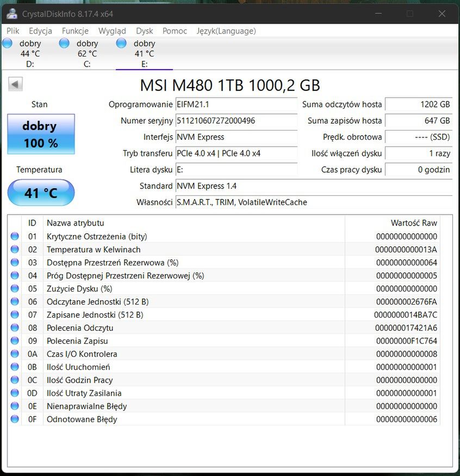Click power on count value 1 razy
This screenshot has width=460, height=476.
pyautogui.click(x=419, y=153)
